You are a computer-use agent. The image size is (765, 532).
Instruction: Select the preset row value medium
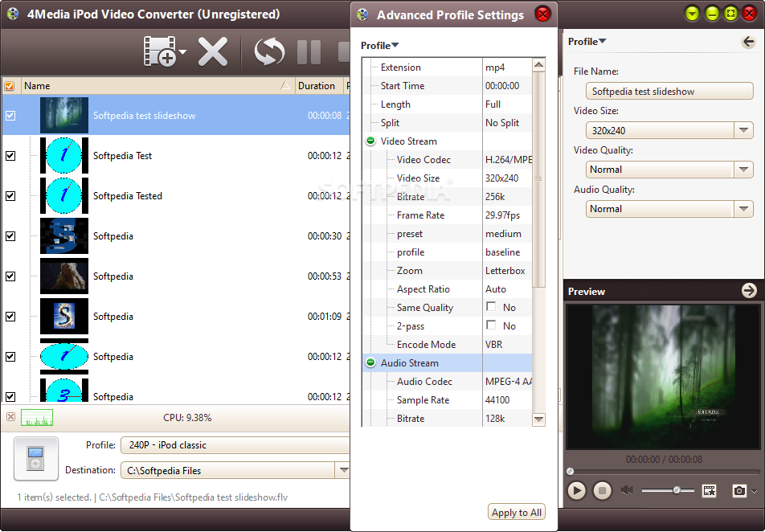click(x=503, y=234)
